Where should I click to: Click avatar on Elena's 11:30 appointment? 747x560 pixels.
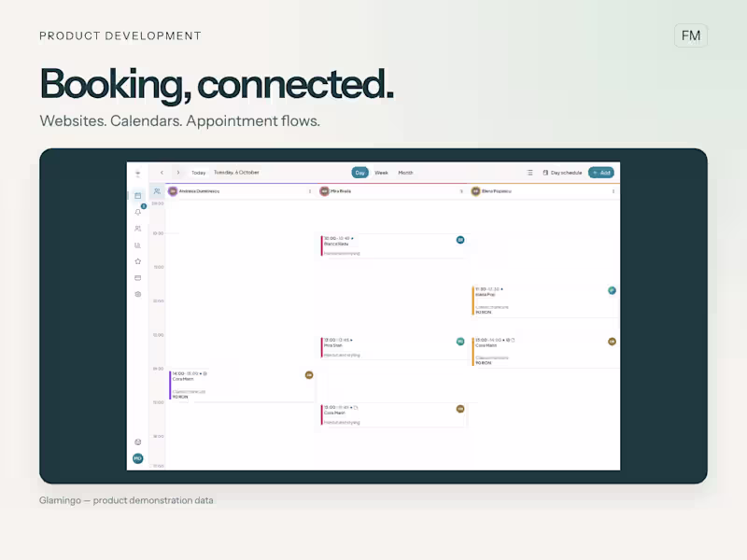click(613, 290)
